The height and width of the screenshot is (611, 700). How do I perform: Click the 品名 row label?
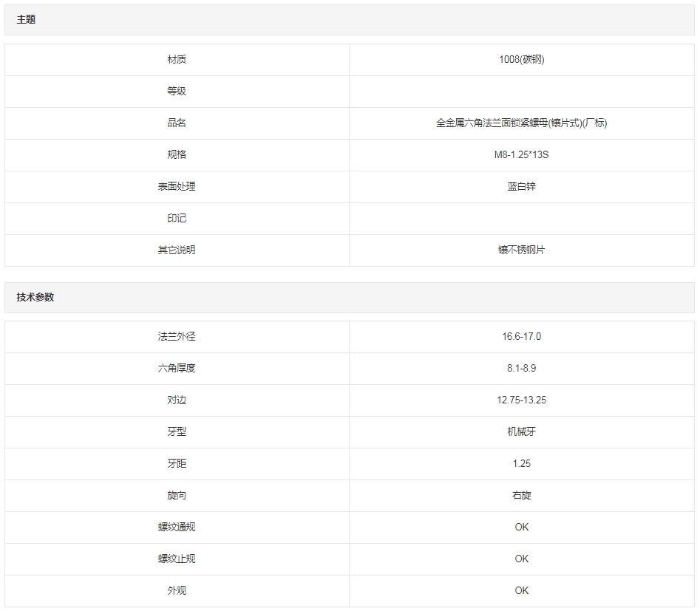[177, 123]
